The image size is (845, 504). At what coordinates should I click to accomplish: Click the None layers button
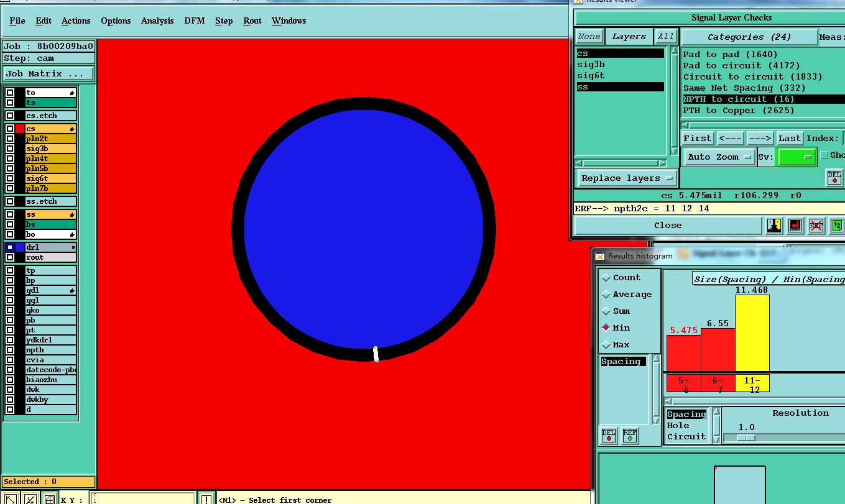tap(589, 37)
